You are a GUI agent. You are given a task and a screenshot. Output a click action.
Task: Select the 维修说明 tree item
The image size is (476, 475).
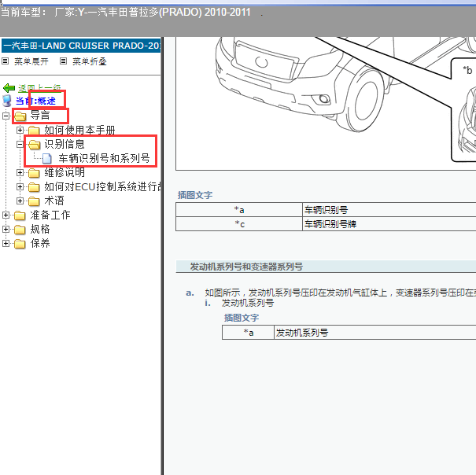click(x=65, y=172)
